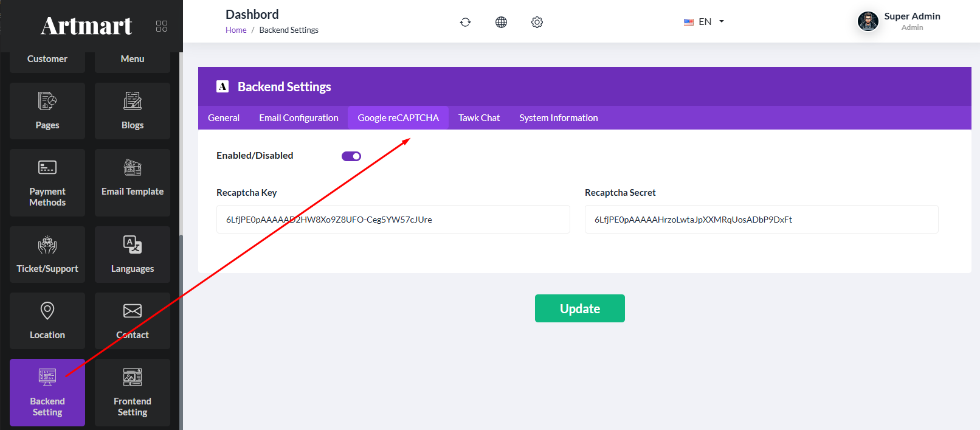
Task: Click the globe icon in header
Action: tap(501, 23)
